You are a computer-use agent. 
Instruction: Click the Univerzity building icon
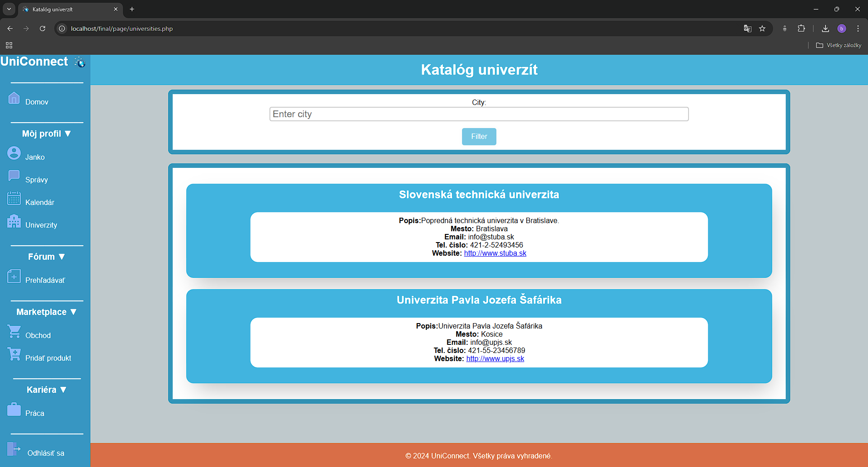pyautogui.click(x=14, y=221)
